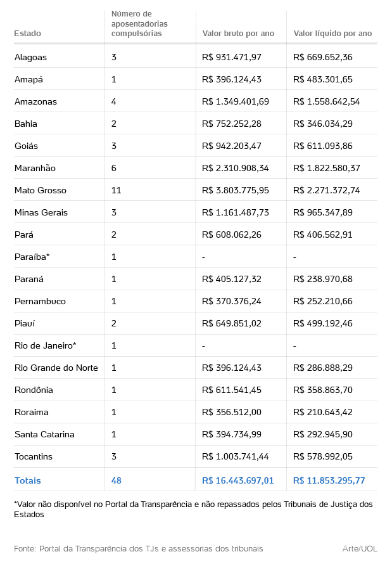Click the Maranhão net value R$ 1.822.580,37
This screenshot has width=392, height=566.
[327, 168]
